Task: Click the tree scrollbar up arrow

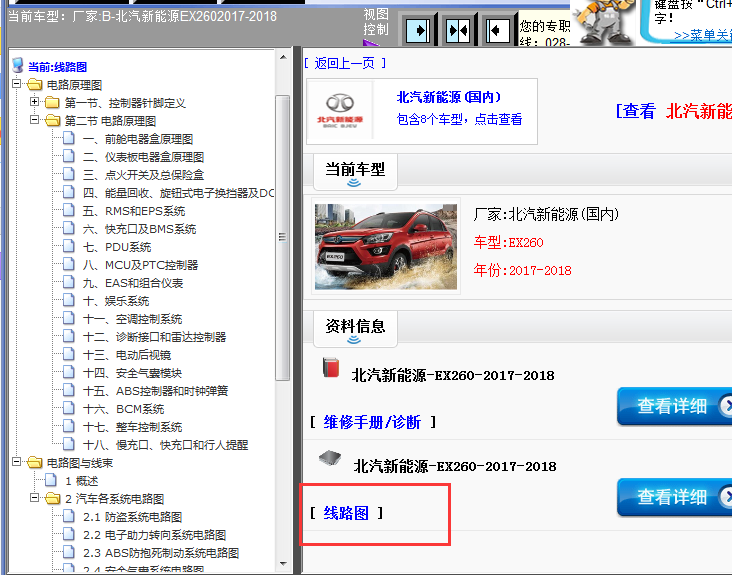Action: pos(282,57)
